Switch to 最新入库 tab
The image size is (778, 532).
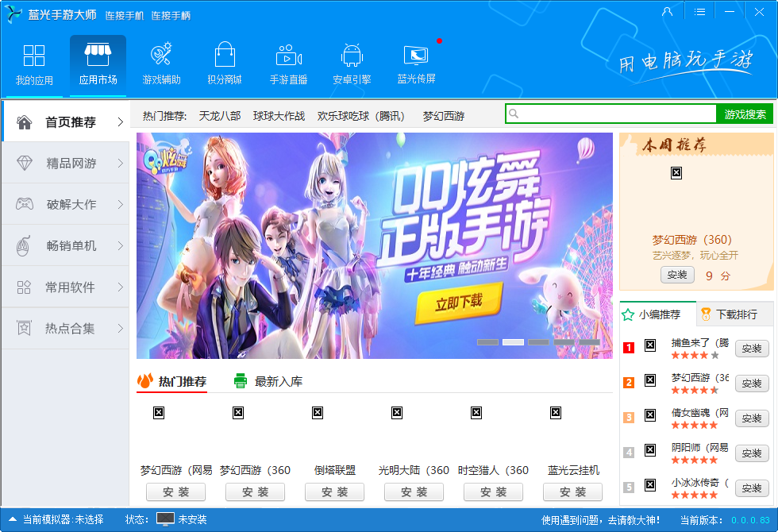coord(268,381)
